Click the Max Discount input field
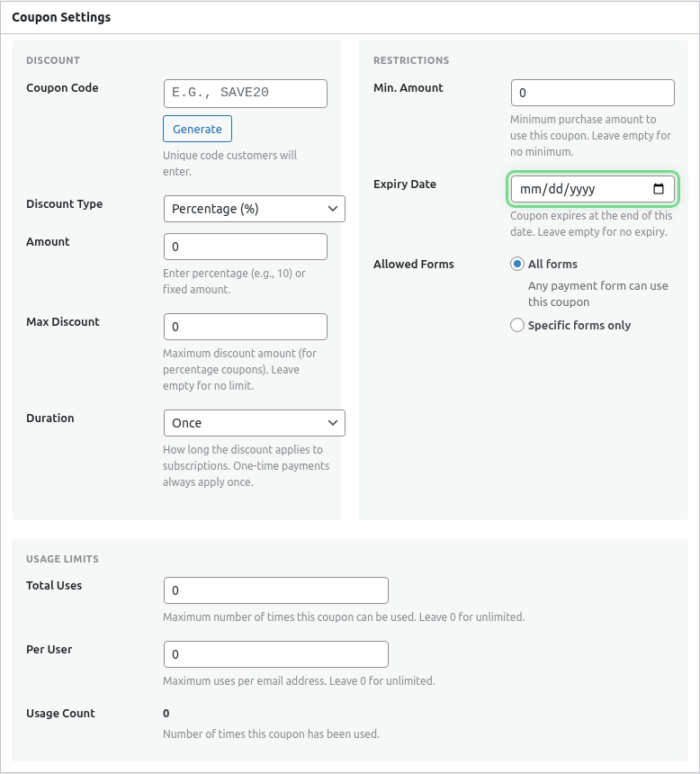Image resolution: width=700 pixels, height=774 pixels. point(245,326)
